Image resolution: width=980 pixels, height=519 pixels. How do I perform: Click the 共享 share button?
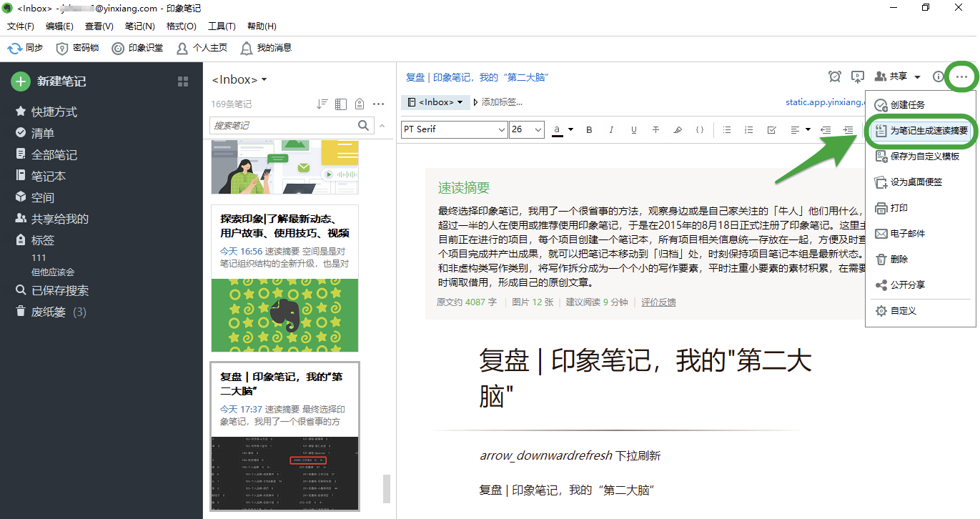click(x=891, y=76)
